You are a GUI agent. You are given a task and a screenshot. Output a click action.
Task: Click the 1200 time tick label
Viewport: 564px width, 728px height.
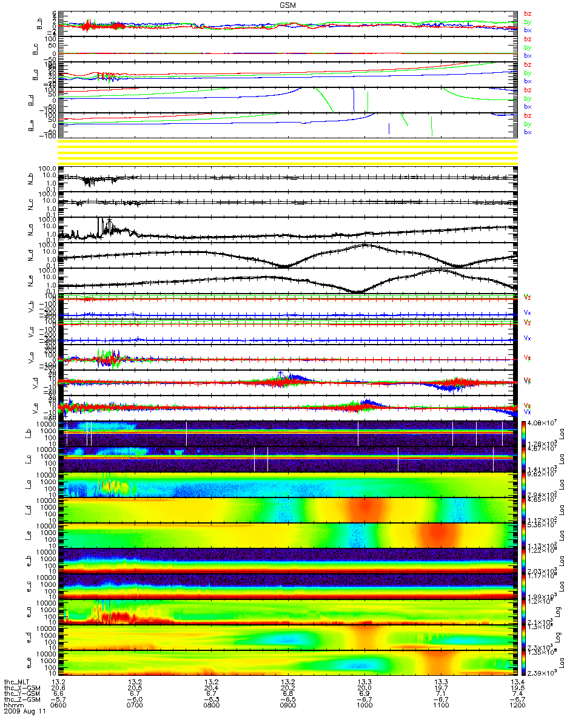pyautogui.click(x=517, y=705)
